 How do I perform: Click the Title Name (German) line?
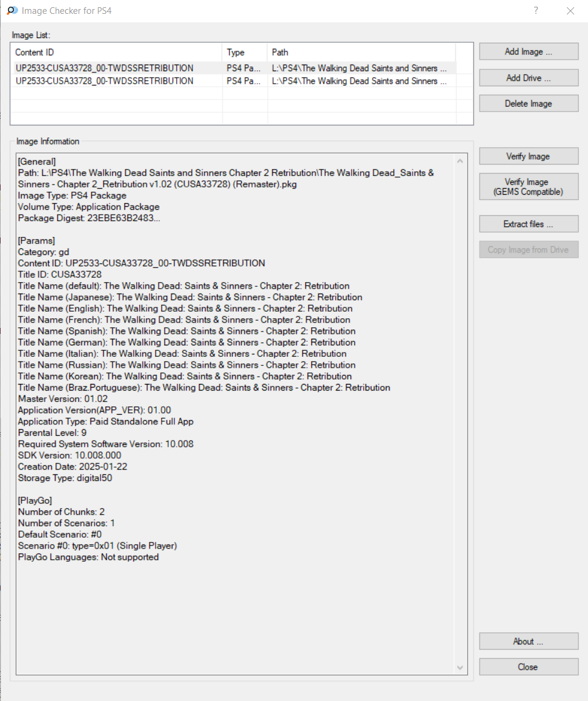click(187, 342)
